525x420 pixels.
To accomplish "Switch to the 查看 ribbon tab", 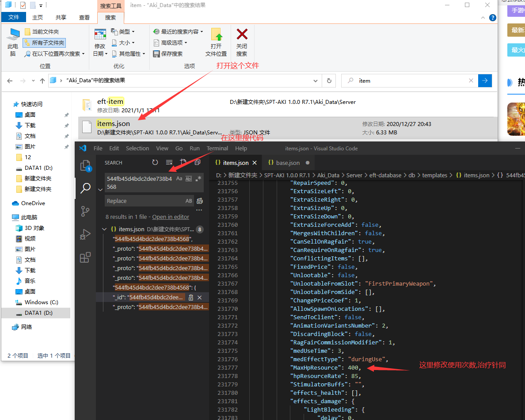I will pos(84,17).
